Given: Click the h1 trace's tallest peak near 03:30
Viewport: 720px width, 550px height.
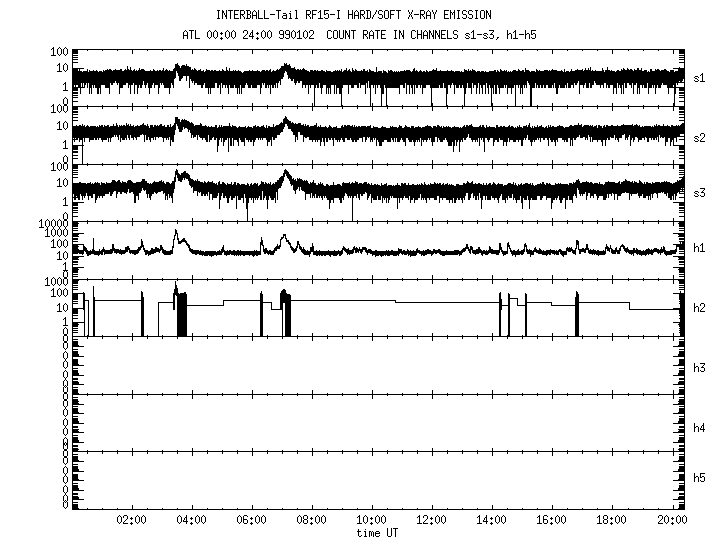Looking at the screenshot, I should (x=176, y=232).
